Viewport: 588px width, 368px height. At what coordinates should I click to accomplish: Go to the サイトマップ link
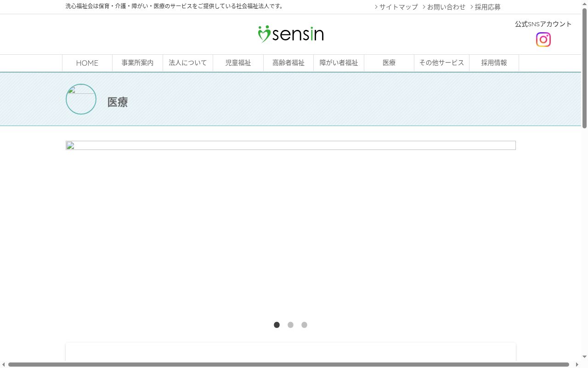[396, 7]
